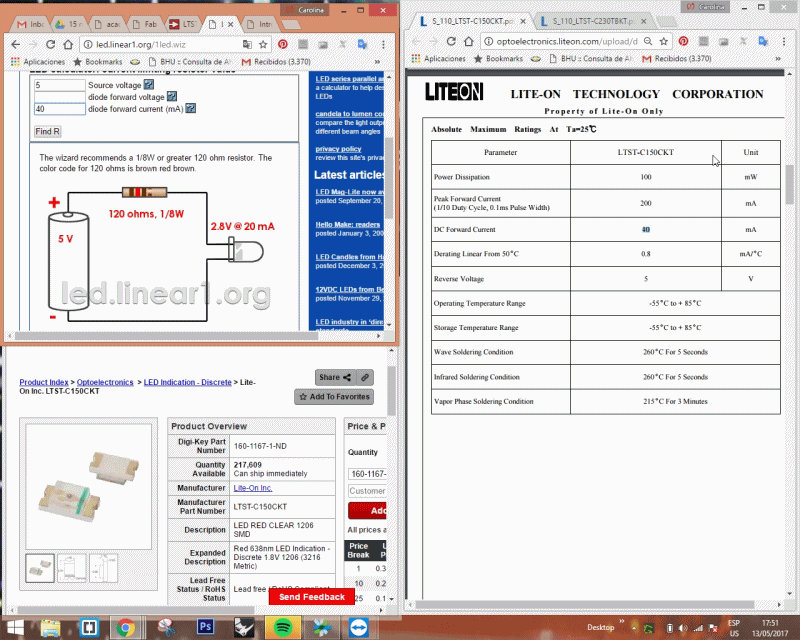Screen dimensions: 800x640
Task: Select the first LED product thumbnail
Action: 40,568
